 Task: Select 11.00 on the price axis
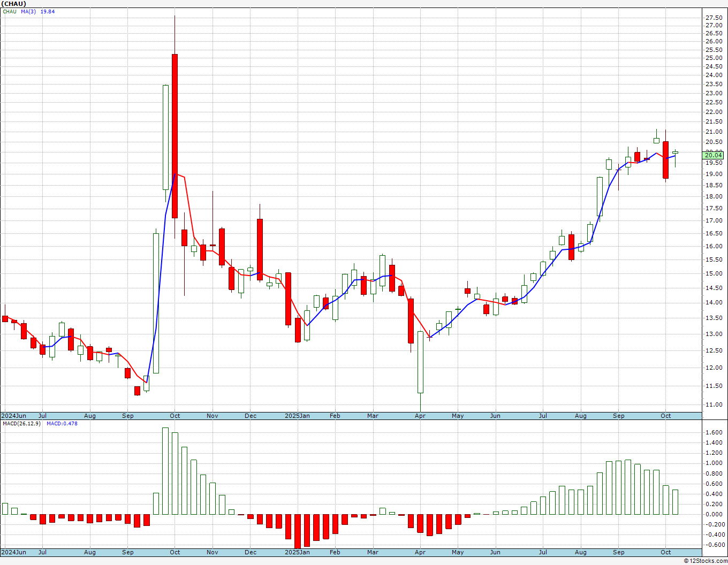714,404
